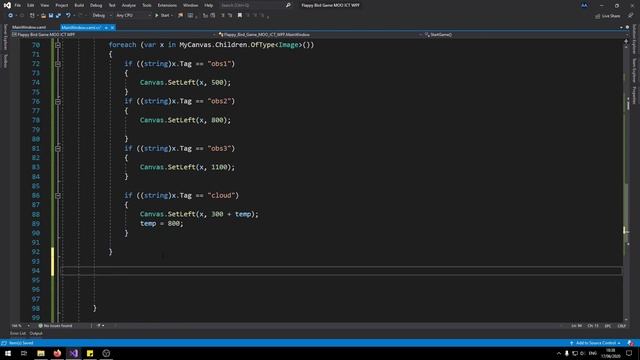
Task: Collapse the cloud if block at line 86
Action: (58, 196)
